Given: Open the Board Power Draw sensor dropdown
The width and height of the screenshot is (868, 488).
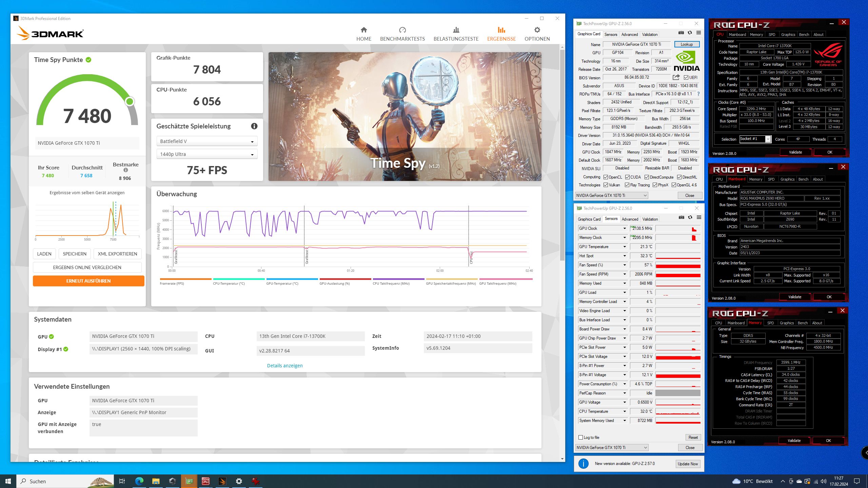Looking at the screenshot, I should (625, 329).
